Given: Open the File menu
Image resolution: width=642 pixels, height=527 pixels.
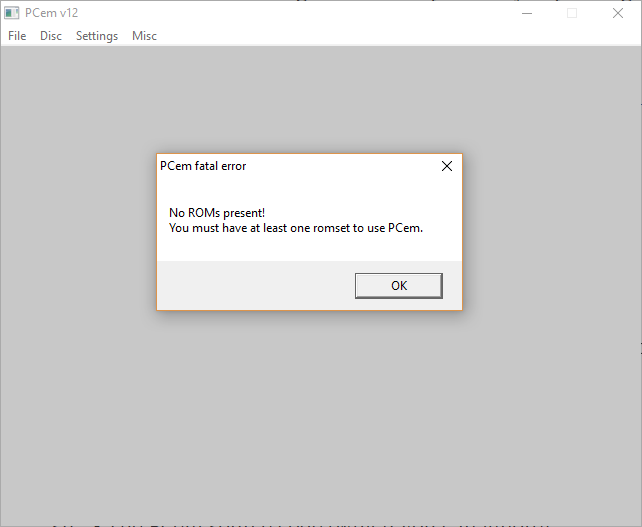Looking at the screenshot, I should tap(17, 36).
